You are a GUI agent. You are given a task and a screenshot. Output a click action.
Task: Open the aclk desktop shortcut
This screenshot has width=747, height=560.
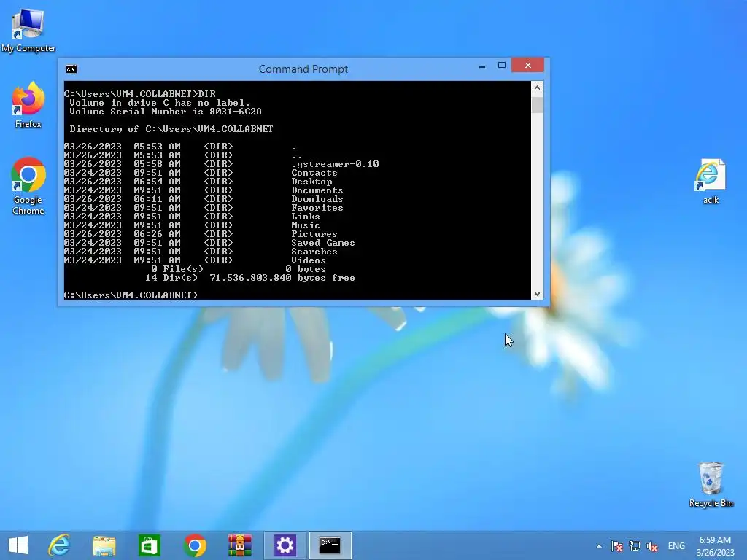(x=711, y=181)
